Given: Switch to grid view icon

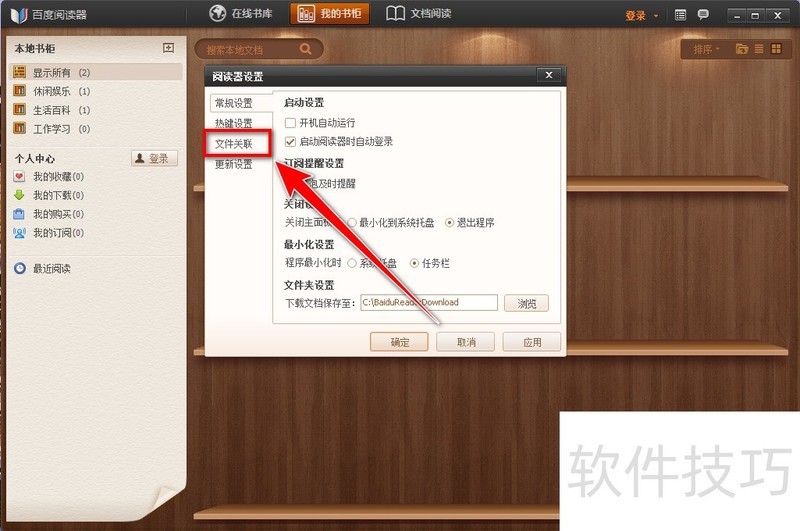Looking at the screenshot, I should click(776, 49).
